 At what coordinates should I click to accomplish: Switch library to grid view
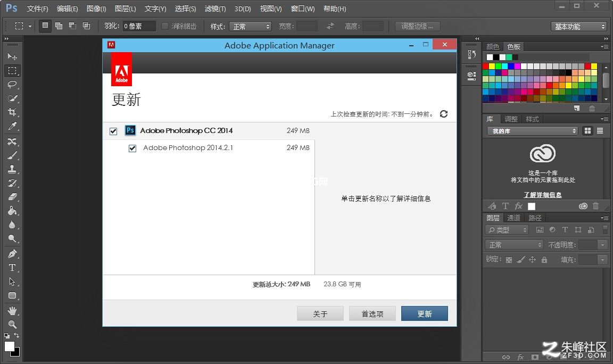click(x=587, y=131)
